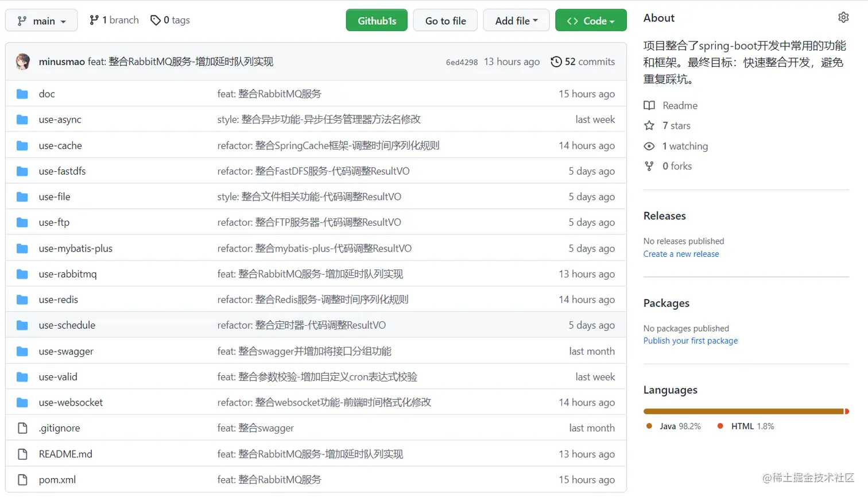The height and width of the screenshot is (497, 868).
Task: Open the Releases heading link
Action: [665, 216]
